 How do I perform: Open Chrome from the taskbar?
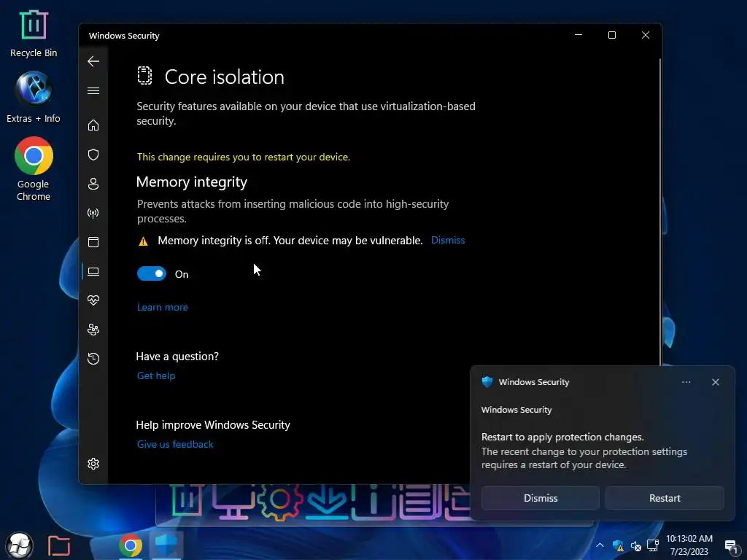pos(131,545)
